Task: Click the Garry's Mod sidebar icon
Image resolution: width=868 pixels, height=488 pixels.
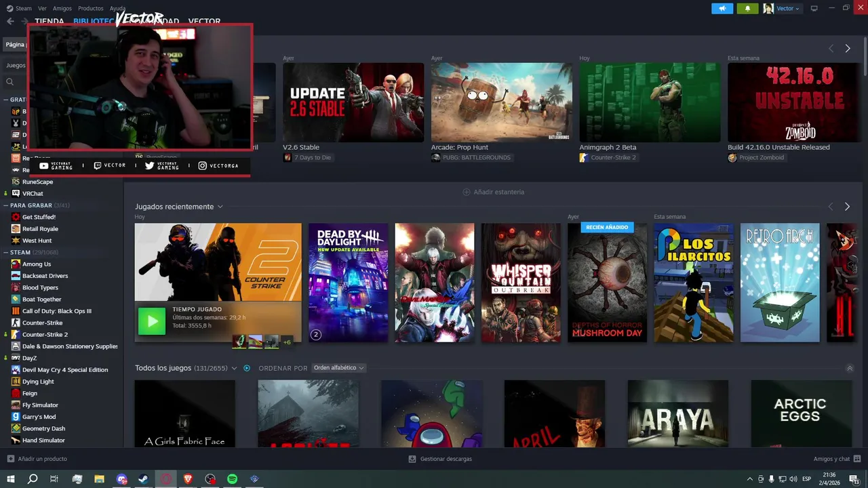Action: click(x=16, y=417)
